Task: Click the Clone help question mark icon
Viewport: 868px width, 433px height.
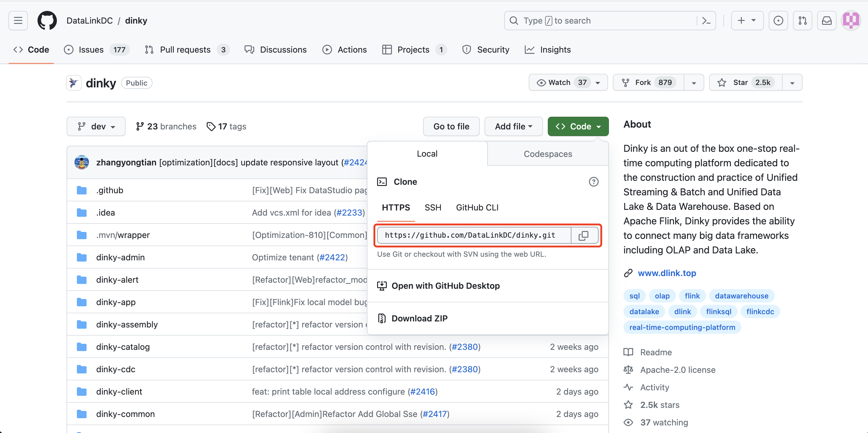Action: click(593, 182)
